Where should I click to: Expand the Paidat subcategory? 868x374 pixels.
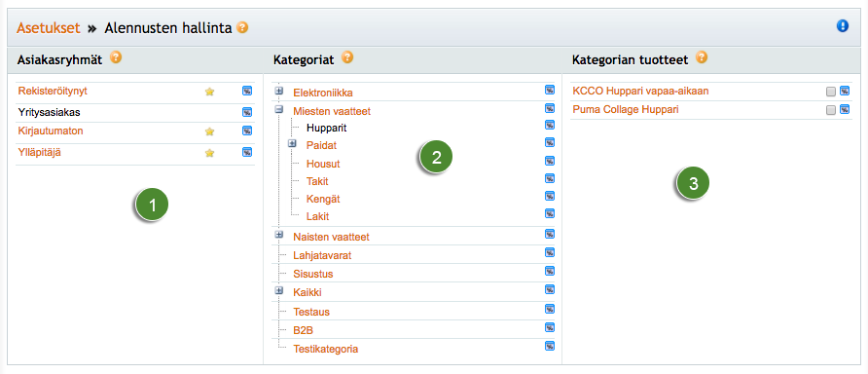point(292,143)
